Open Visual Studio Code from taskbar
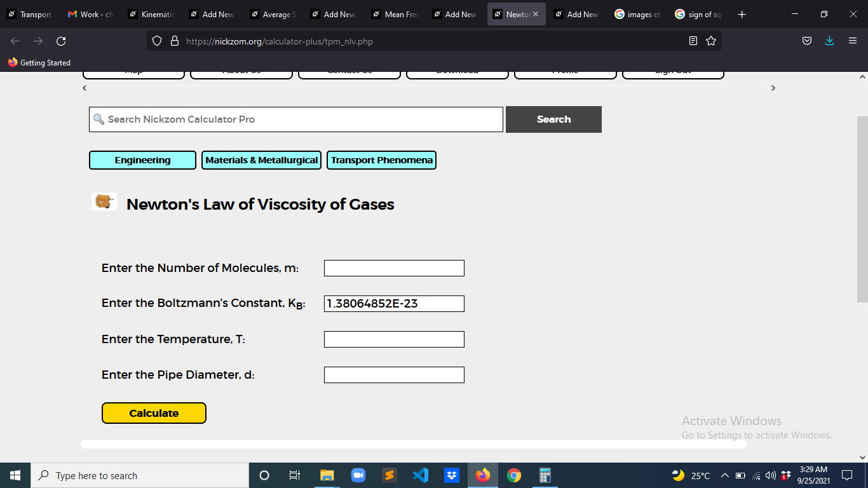The image size is (868, 488). pyautogui.click(x=421, y=475)
